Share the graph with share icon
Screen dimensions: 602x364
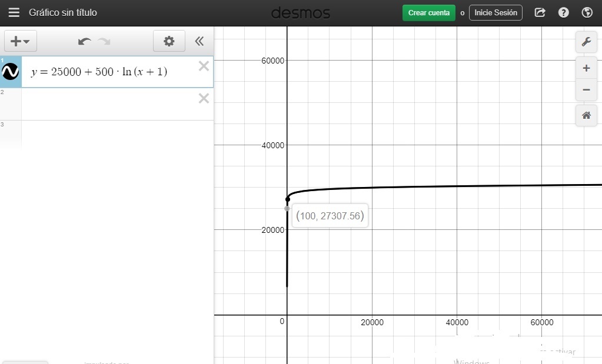click(540, 13)
